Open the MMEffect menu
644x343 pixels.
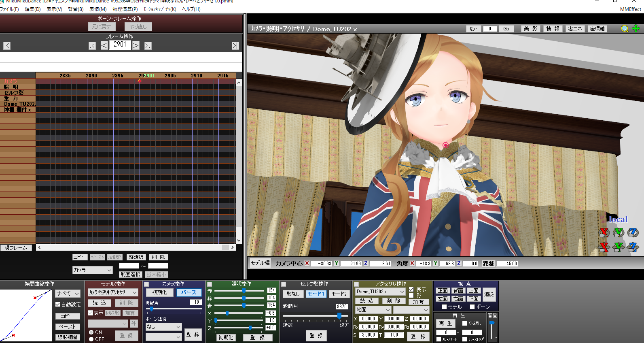[x=630, y=9]
